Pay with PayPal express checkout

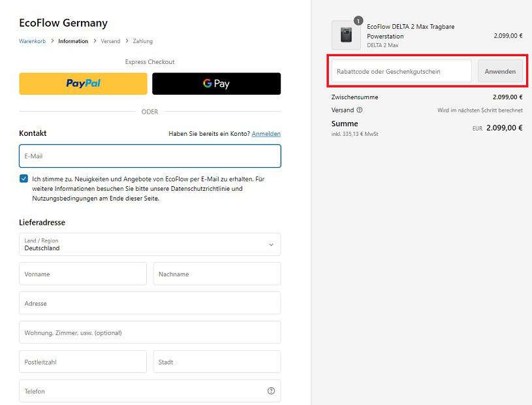(83, 84)
